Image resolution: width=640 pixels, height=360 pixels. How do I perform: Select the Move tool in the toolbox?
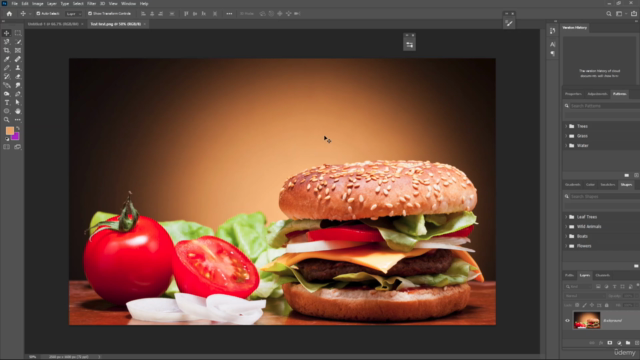click(x=7, y=33)
